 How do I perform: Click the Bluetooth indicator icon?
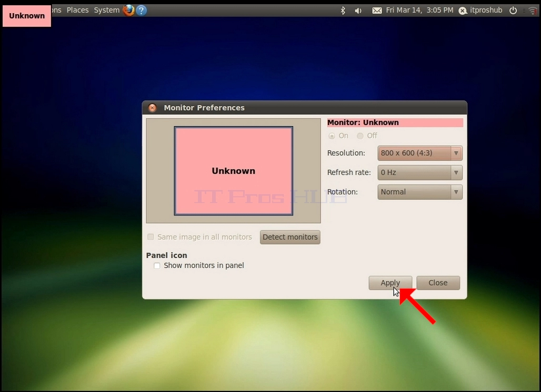(x=343, y=11)
